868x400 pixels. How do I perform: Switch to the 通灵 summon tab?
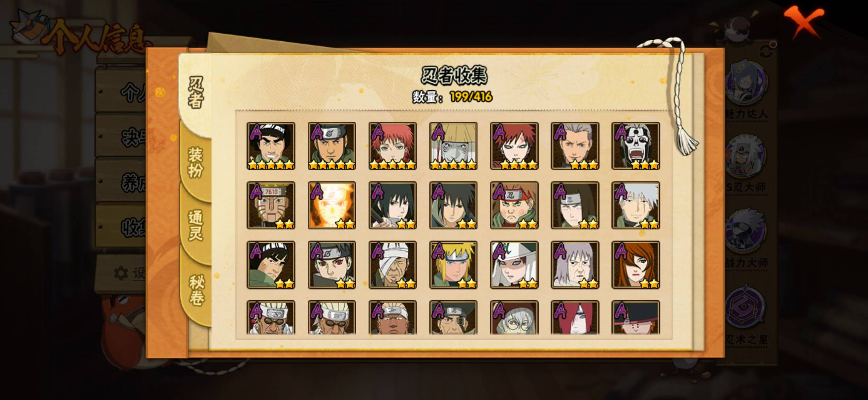(x=196, y=226)
